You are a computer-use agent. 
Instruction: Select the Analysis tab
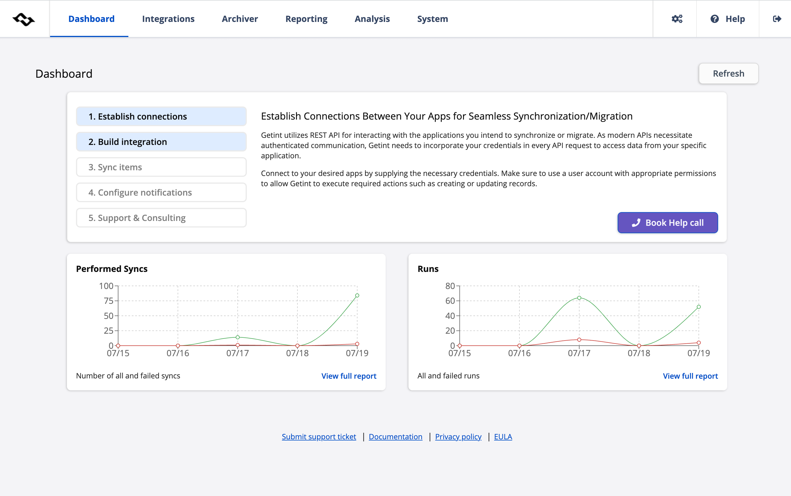372,19
